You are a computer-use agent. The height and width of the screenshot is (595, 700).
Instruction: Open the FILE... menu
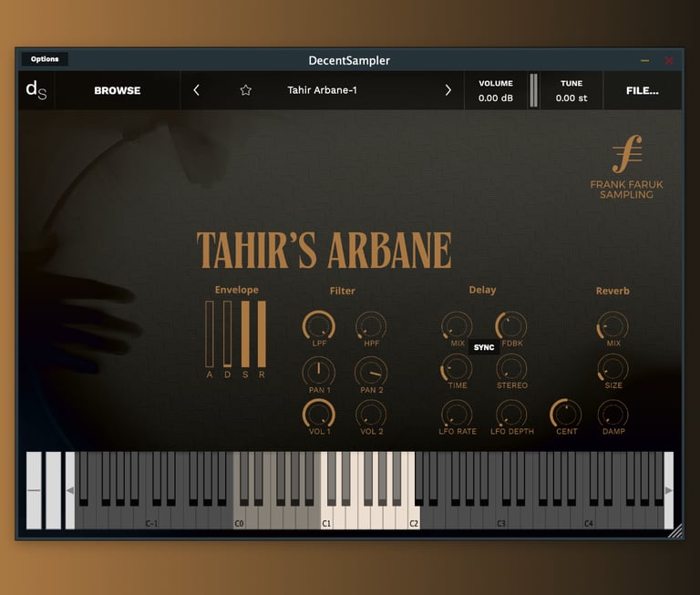coord(642,90)
